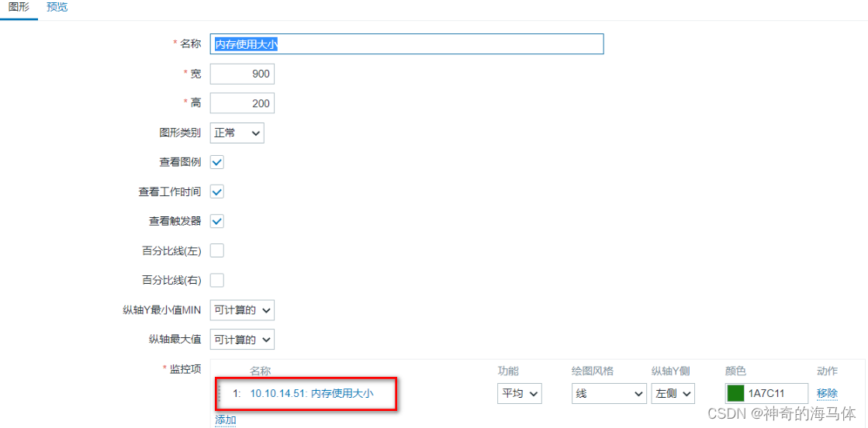Screen dimensions: 868x428
Task: Expand the 绘图风格 dropdown showing 线
Action: [609, 394]
